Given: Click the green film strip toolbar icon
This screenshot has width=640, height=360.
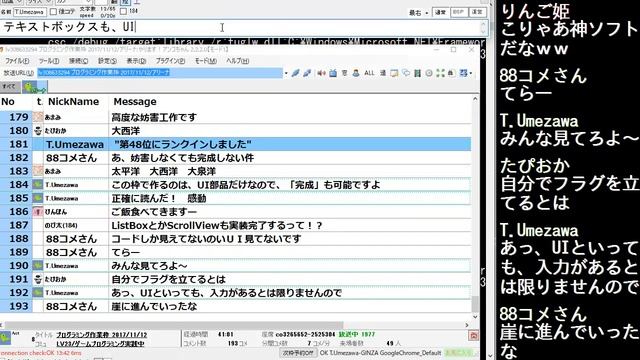Looking at the screenshot, I should (x=417, y=73).
